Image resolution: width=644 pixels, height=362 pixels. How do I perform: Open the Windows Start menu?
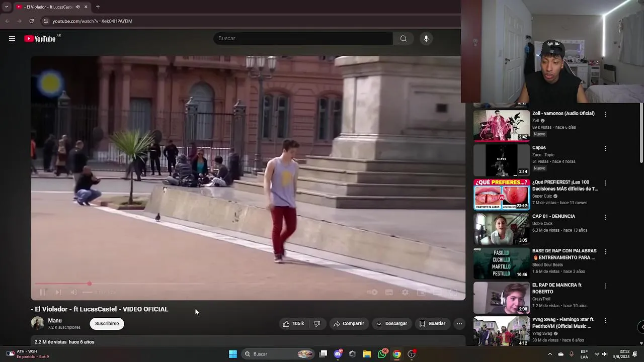[x=233, y=354]
